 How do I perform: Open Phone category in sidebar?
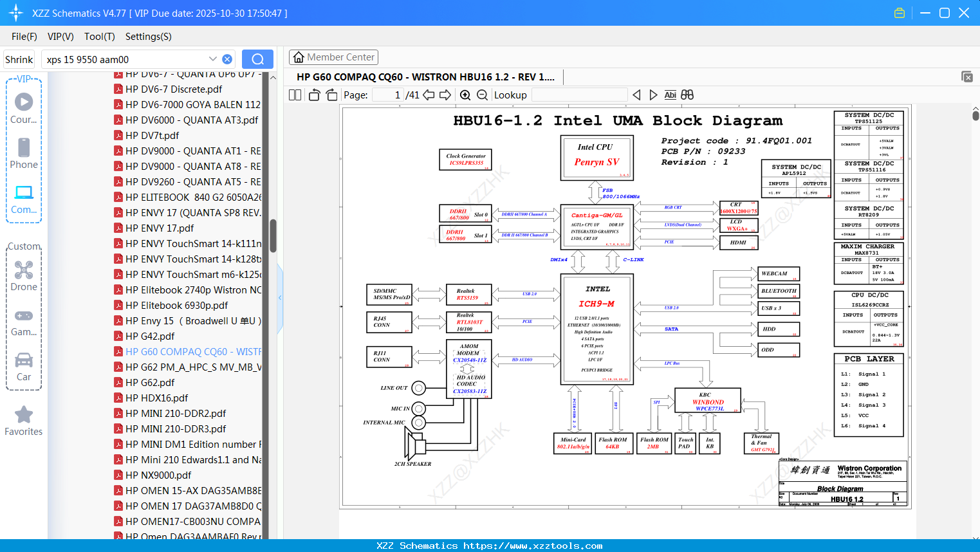pos(24,154)
